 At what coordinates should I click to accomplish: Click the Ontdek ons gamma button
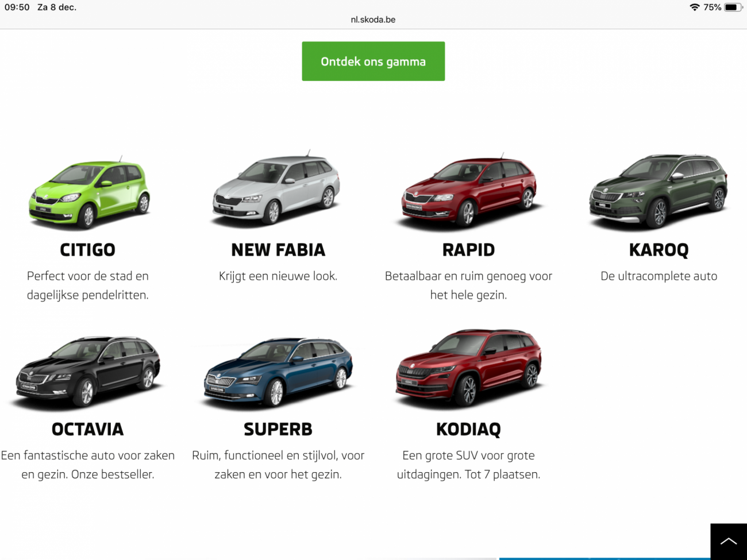pyautogui.click(x=373, y=61)
